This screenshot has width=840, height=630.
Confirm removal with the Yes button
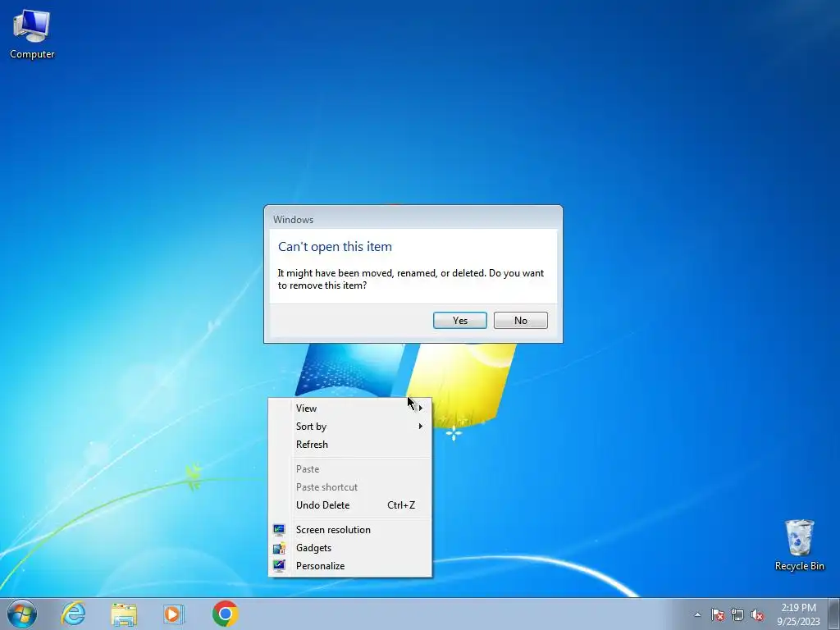459,321
